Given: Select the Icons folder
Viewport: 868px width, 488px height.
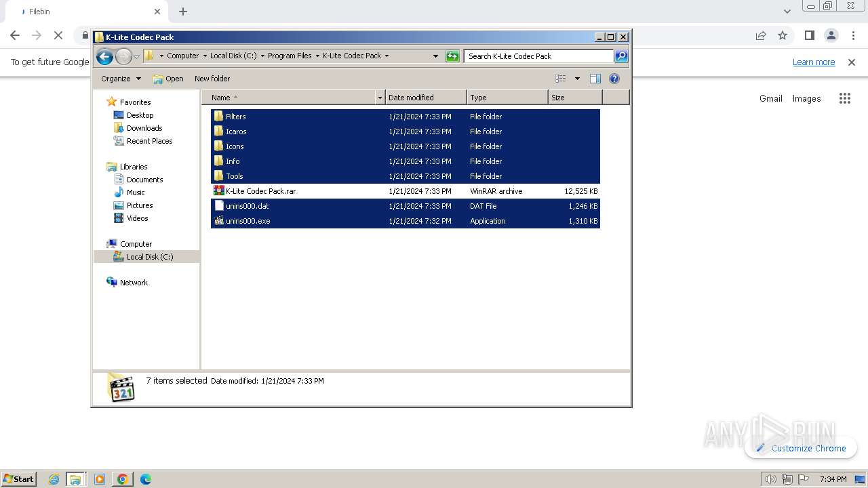Looking at the screenshot, I should point(406,146).
